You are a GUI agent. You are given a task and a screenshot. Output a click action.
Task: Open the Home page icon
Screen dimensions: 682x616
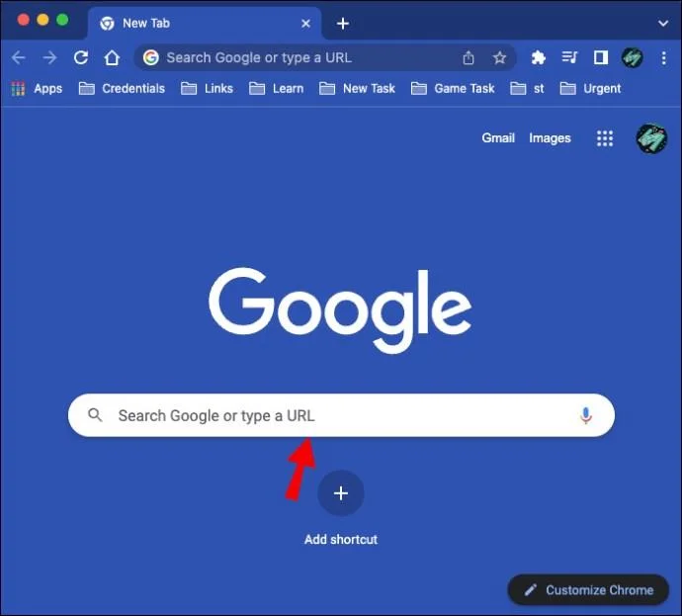pyautogui.click(x=112, y=57)
